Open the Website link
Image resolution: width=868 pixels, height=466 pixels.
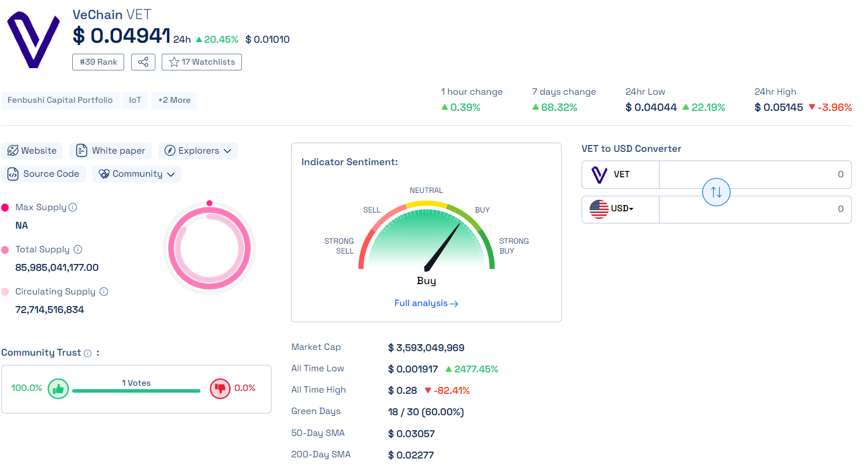[32, 151]
